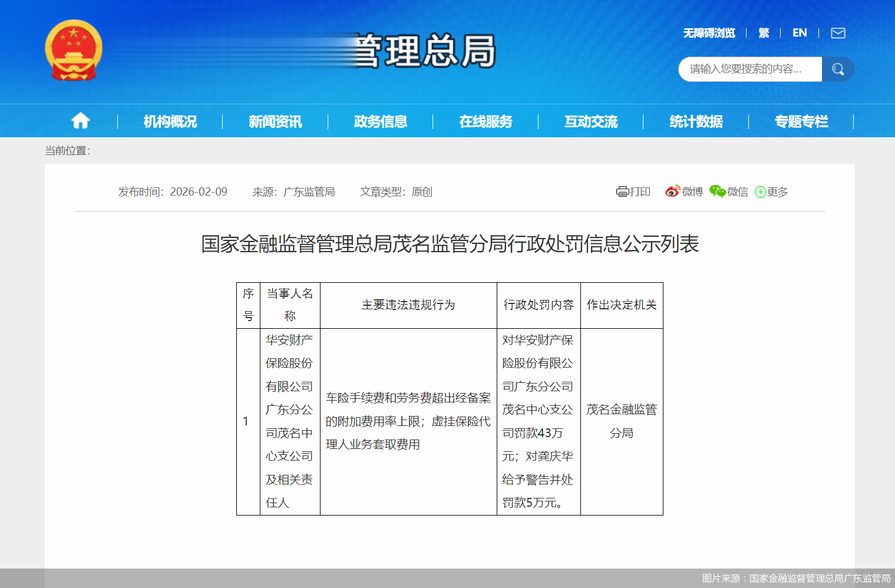Click the party name cell starting 华安财产
Image resolution: width=895 pixels, height=588 pixels.
coord(290,421)
